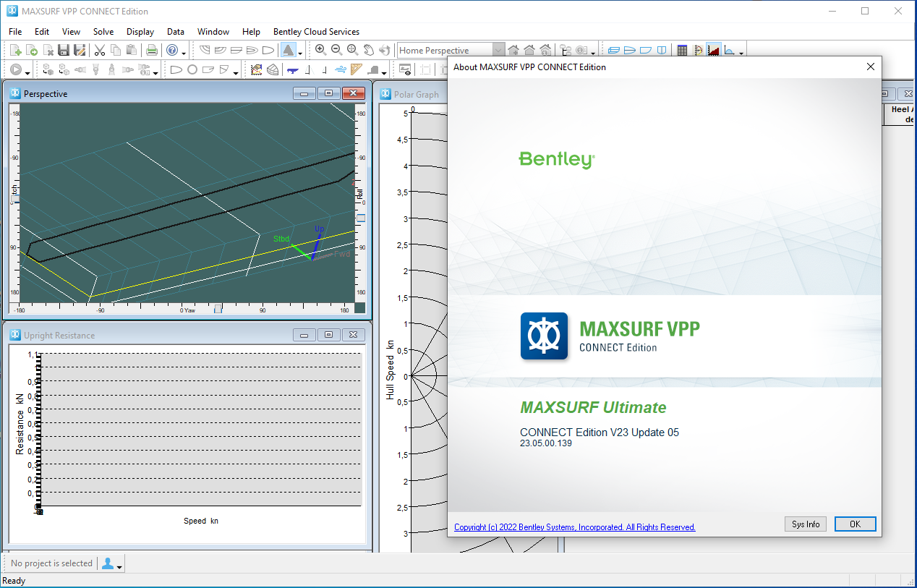The width and height of the screenshot is (917, 588).
Task: Click OK in the About dialog
Action: 855,524
